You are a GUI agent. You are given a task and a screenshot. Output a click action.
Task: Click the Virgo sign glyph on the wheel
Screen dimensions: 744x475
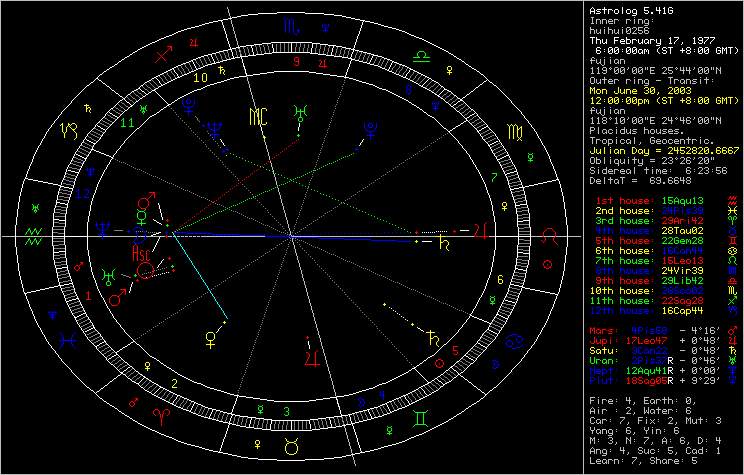pos(511,131)
